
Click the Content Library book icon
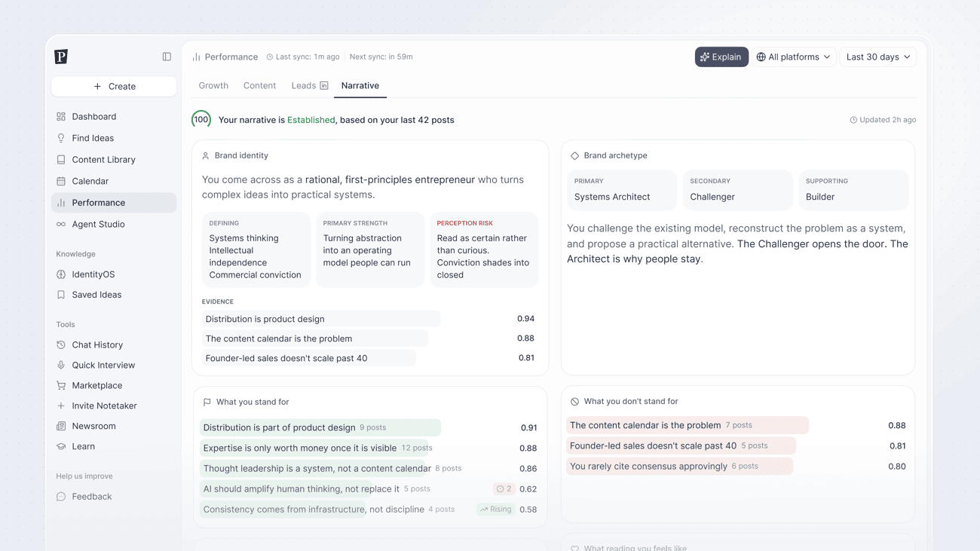pos(61,160)
